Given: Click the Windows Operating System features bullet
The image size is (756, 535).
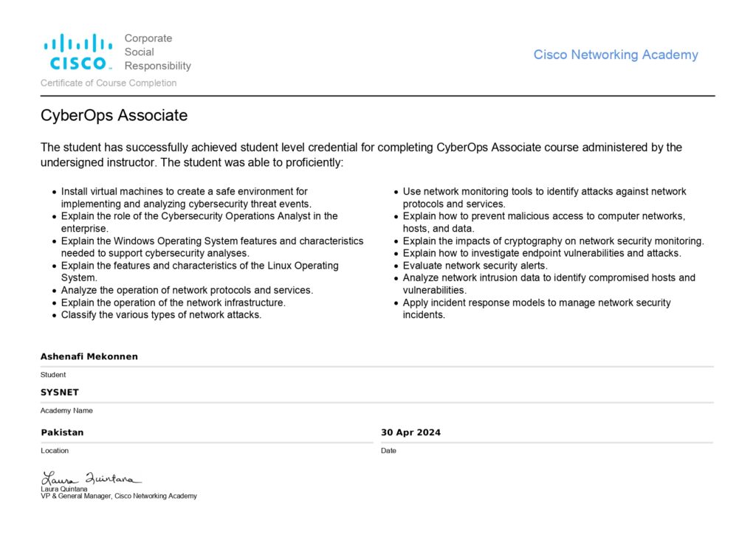Looking at the screenshot, I should (x=212, y=246).
